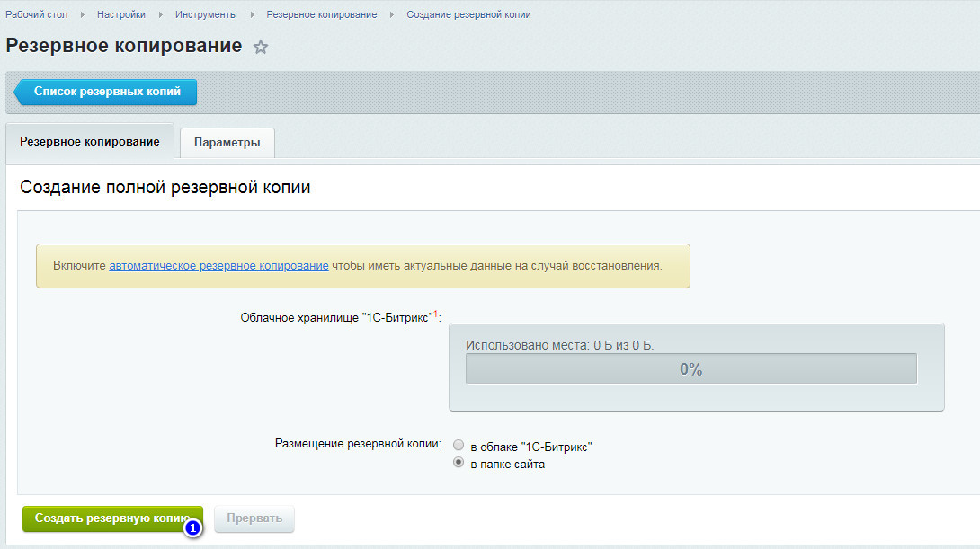Follow автоматическое резервное копирование link

tap(218, 266)
